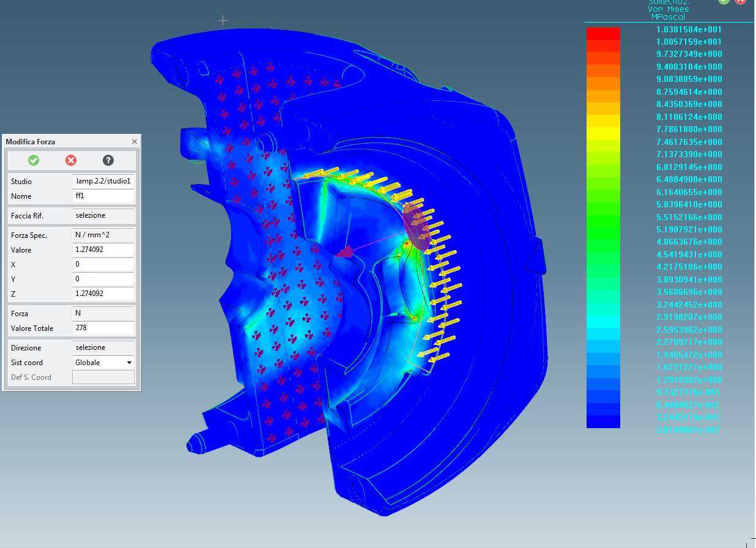This screenshot has height=548, width=756.
Task: Click the Direzione selezione field
Action: [103, 347]
